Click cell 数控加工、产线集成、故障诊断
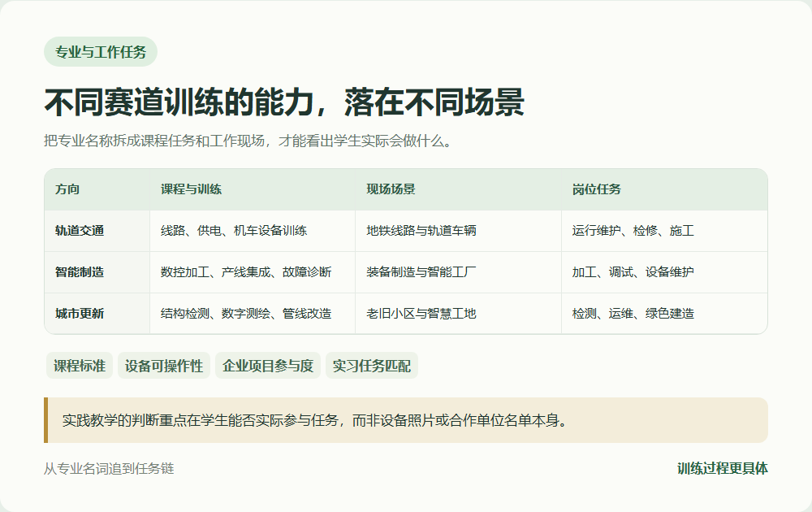 tap(253, 272)
